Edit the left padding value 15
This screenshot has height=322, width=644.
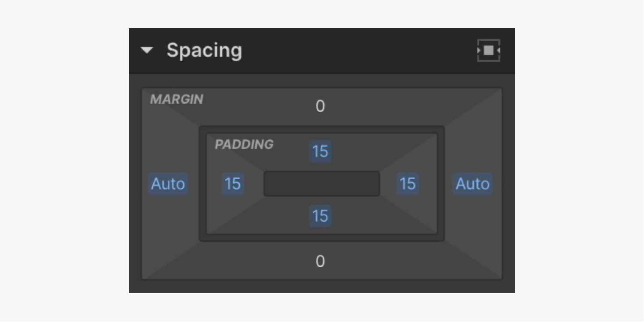(x=233, y=184)
